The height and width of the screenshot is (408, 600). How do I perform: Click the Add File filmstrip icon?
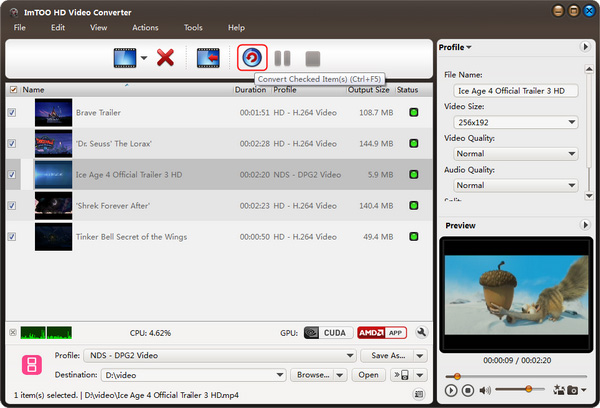125,58
